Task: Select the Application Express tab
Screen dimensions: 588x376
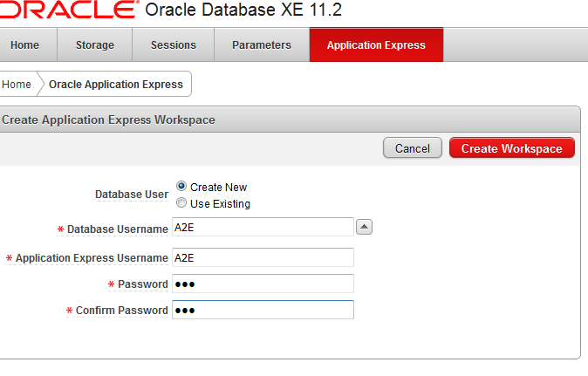Action: (x=376, y=44)
